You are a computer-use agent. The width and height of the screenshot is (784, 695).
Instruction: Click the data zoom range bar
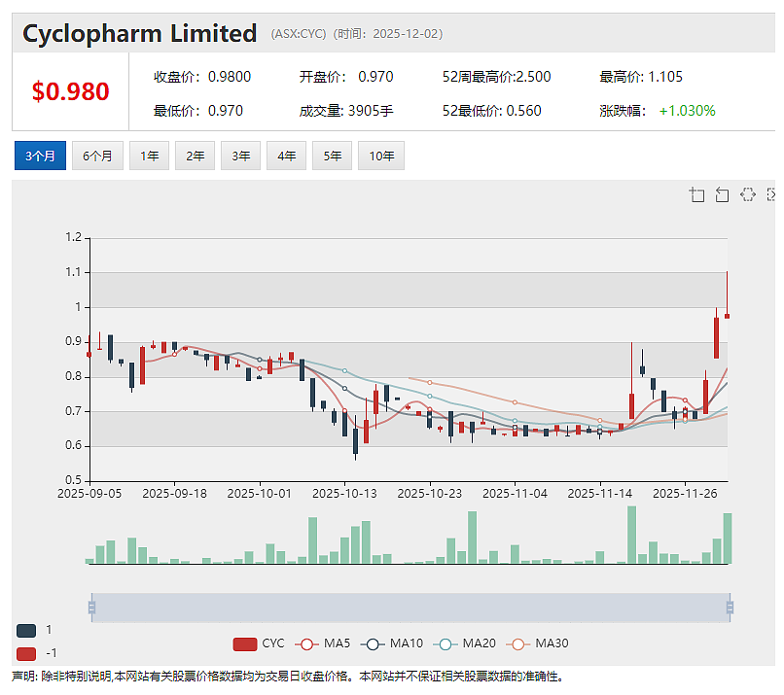(x=410, y=608)
